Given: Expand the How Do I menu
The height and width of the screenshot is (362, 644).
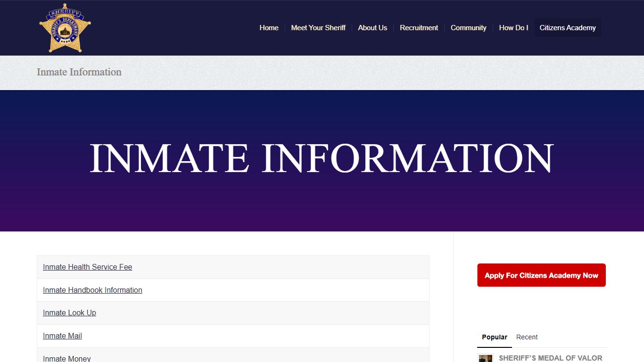Looking at the screenshot, I should [x=513, y=28].
